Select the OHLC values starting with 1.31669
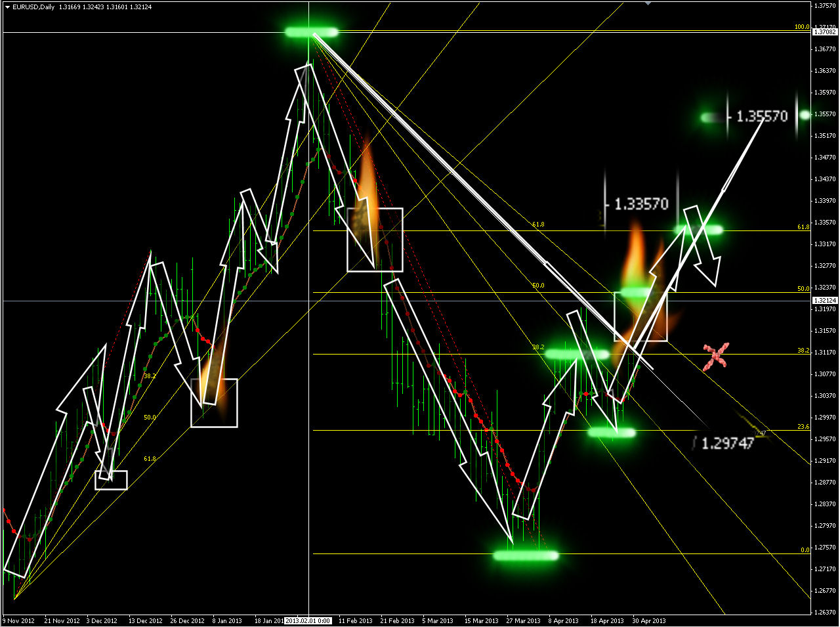840x627 pixels. 105,7
